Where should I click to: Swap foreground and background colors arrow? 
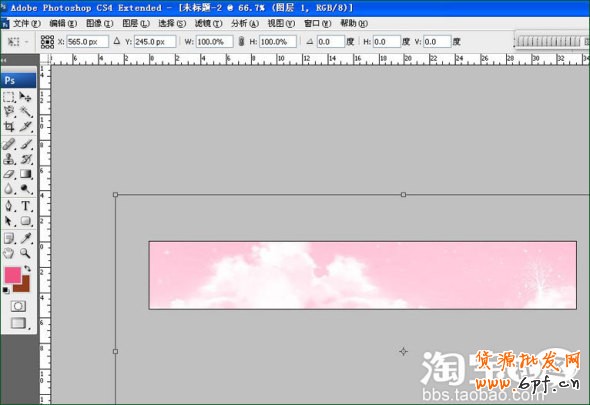[x=27, y=268]
